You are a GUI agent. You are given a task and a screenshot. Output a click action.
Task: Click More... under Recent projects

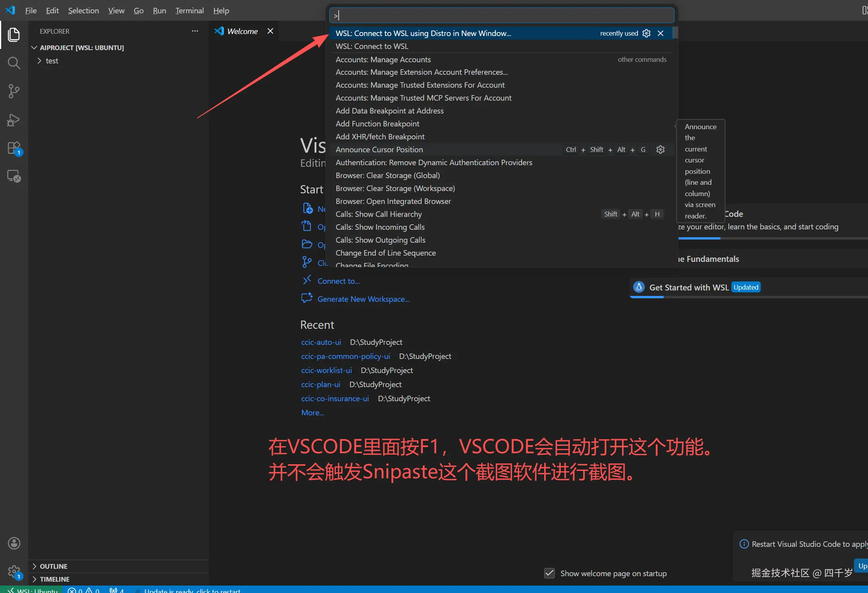coord(312,413)
